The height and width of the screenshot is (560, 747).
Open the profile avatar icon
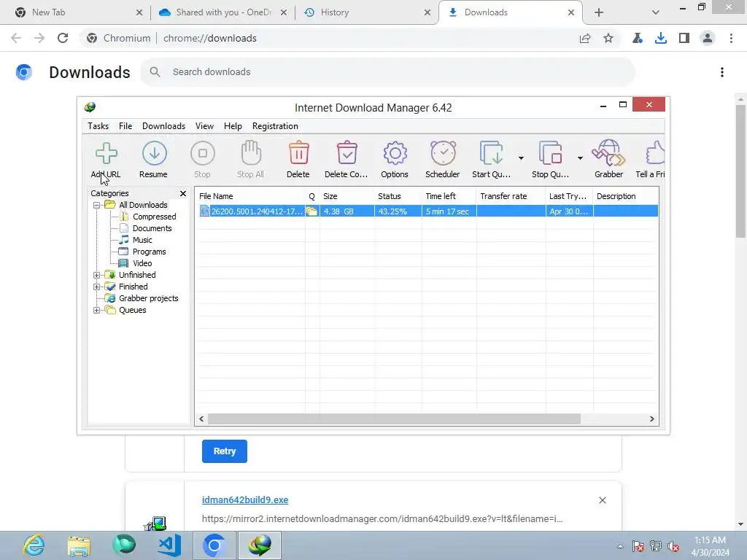[708, 38]
